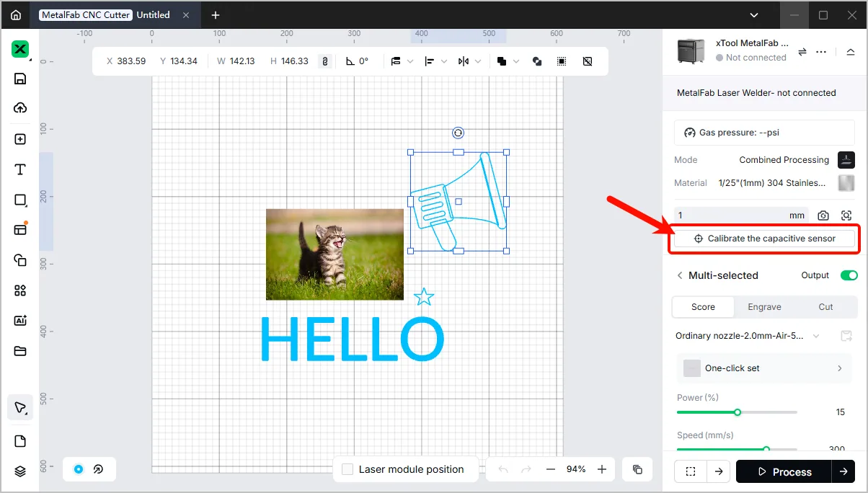Open the Ordinary nozzle preset dropdown

click(748, 336)
